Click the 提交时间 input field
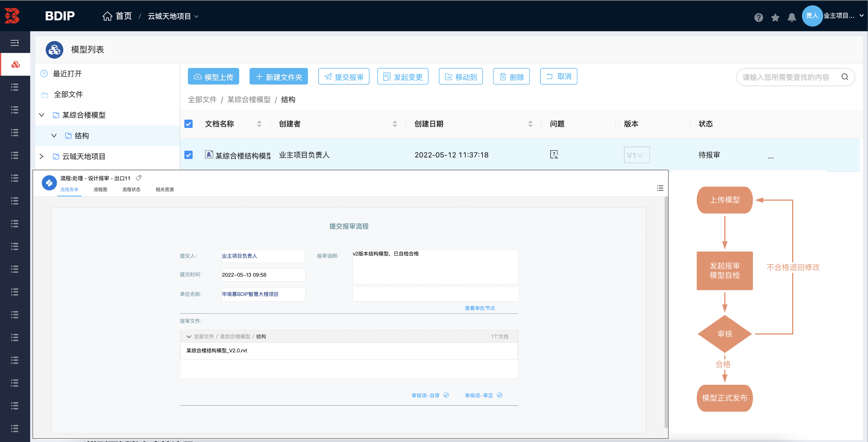Screen dimensions: 868x442 coord(263,275)
